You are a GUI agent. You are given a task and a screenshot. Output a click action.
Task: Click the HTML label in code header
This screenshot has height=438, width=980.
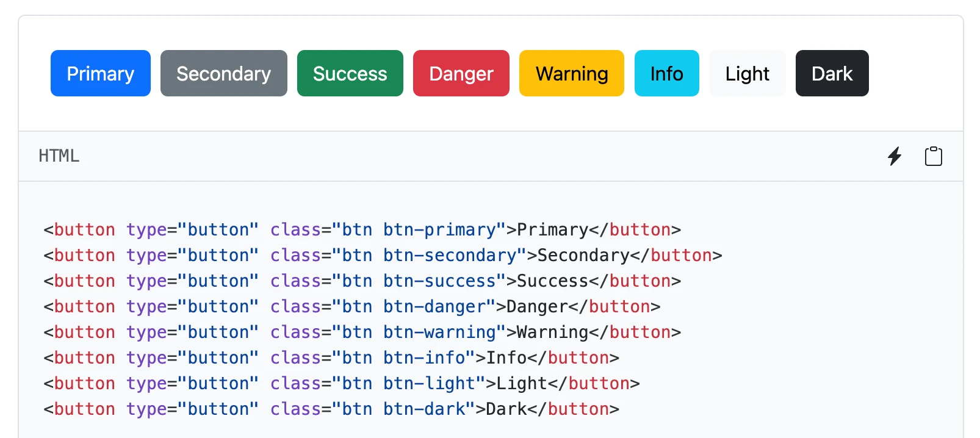[x=59, y=156]
